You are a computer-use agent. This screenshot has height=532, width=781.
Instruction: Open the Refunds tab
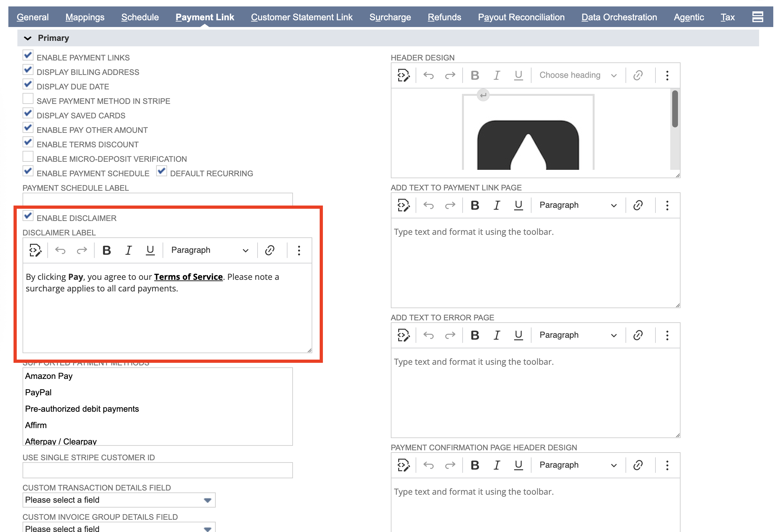(444, 17)
